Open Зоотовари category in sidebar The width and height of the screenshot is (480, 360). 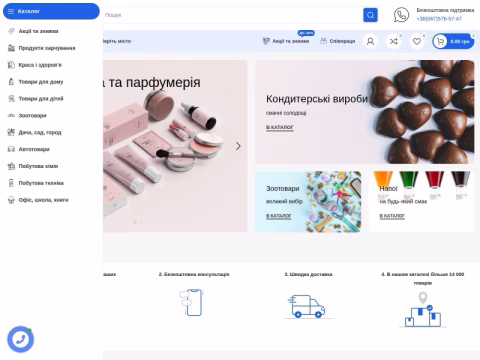[32, 116]
